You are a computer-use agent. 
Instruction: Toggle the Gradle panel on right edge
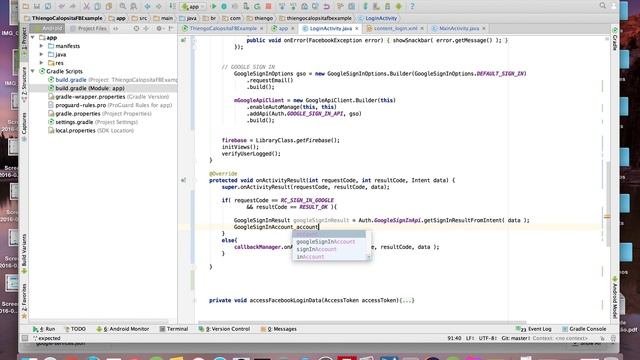click(615, 39)
